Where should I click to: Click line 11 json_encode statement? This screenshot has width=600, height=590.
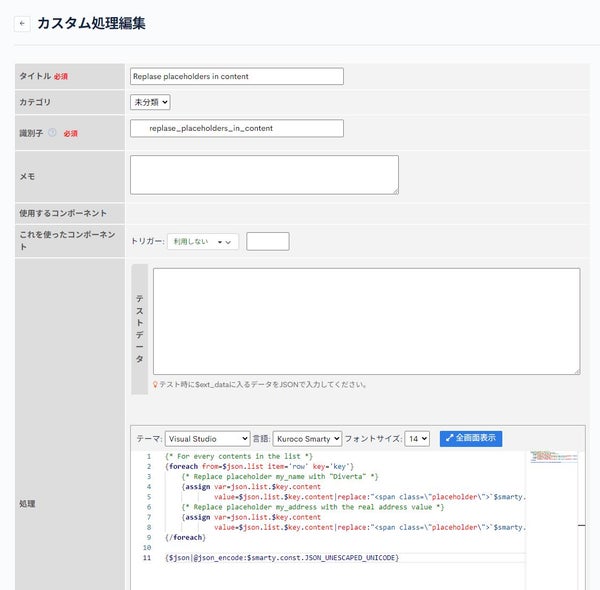pyautogui.click(x=282, y=557)
